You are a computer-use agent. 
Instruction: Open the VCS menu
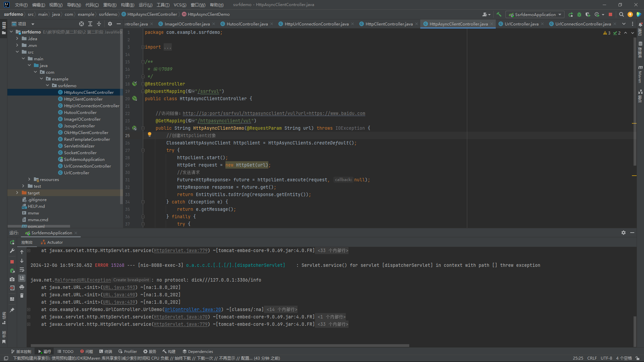180,5
